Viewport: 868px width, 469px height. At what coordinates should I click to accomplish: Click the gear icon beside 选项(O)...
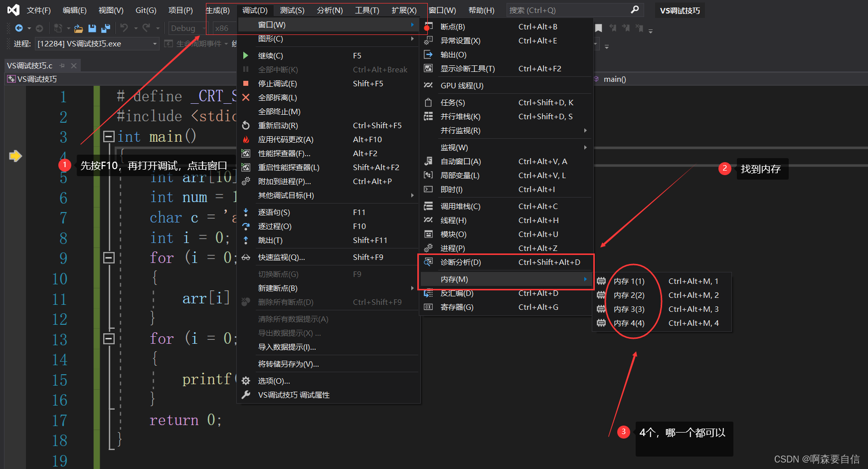[x=246, y=381]
